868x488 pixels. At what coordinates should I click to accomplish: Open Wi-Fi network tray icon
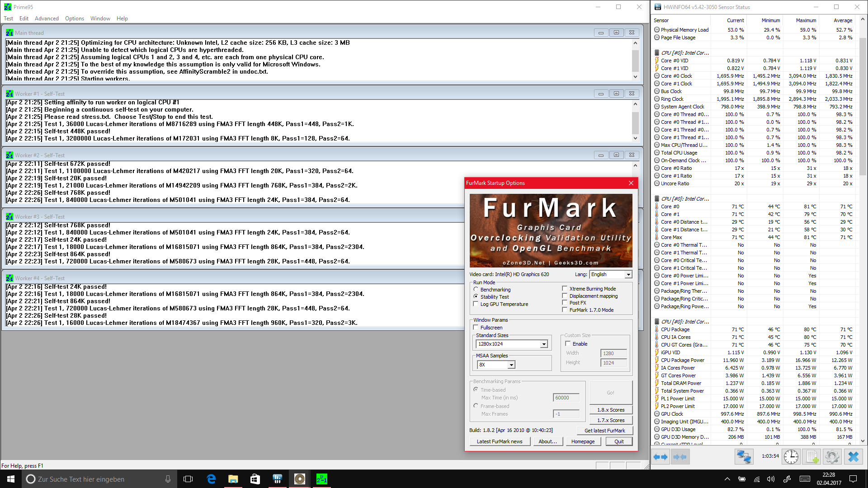coord(756,479)
